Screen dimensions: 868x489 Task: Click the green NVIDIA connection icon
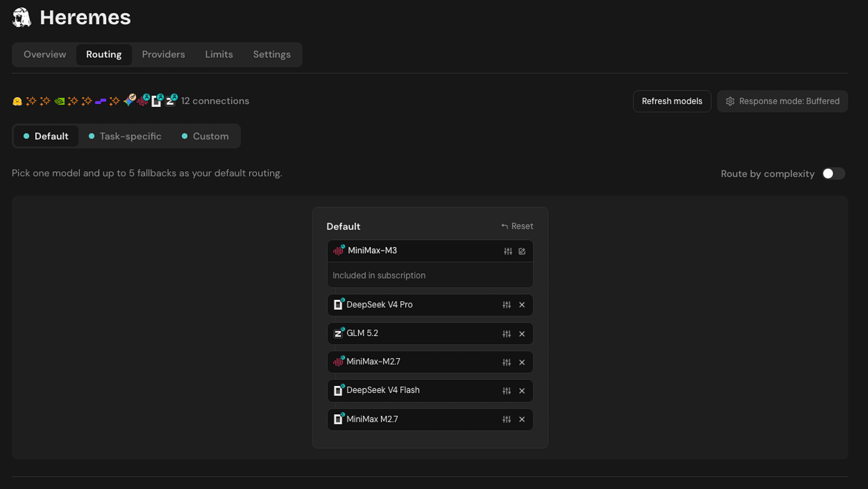60,101
